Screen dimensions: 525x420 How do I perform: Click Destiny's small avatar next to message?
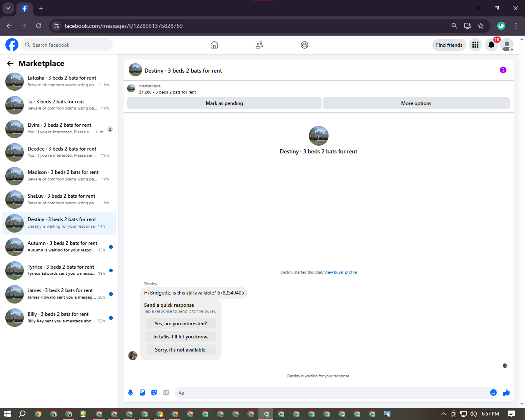click(x=133, y=356)
